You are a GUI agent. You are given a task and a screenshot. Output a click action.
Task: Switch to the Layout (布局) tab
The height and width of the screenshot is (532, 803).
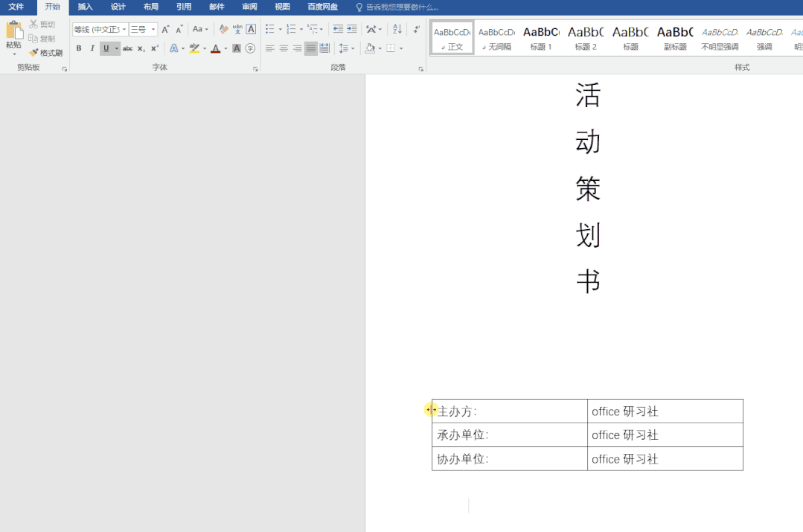point(150,7)
